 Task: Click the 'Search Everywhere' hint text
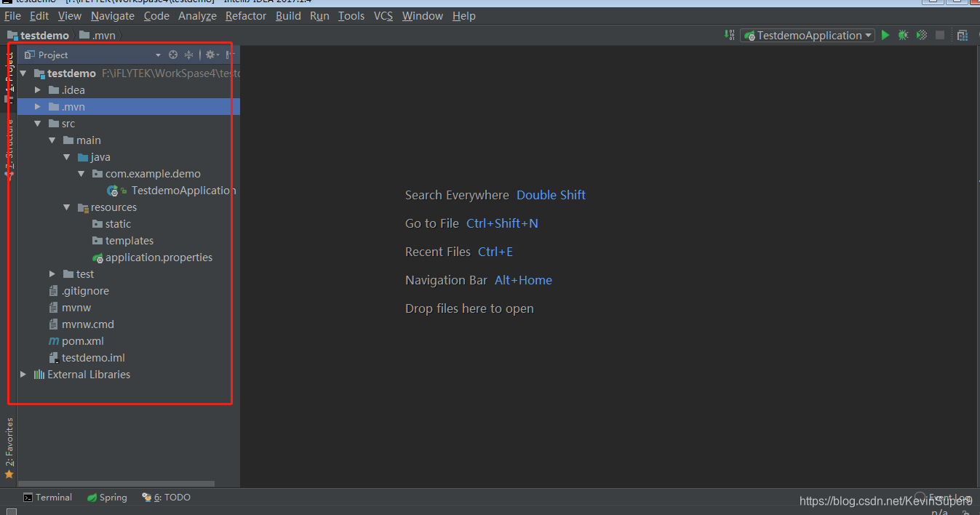coord(457,195)
